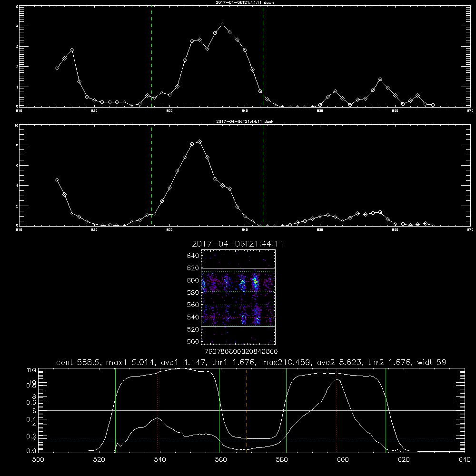Select the heatmap title 2017-04-06T21:44:11

[238, 244]
